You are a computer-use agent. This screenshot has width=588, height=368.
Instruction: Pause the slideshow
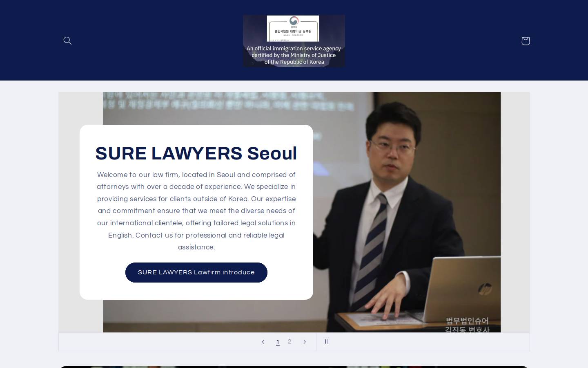point(327,342)
